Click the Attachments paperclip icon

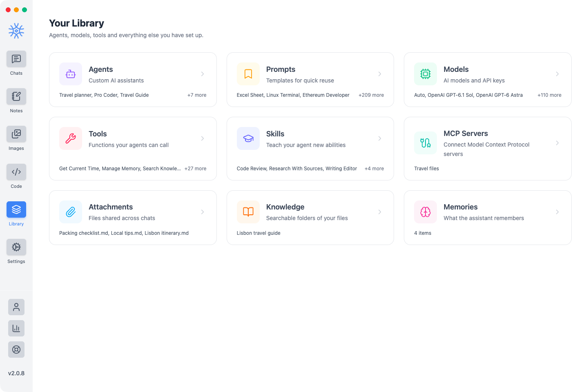pos(71,212)
